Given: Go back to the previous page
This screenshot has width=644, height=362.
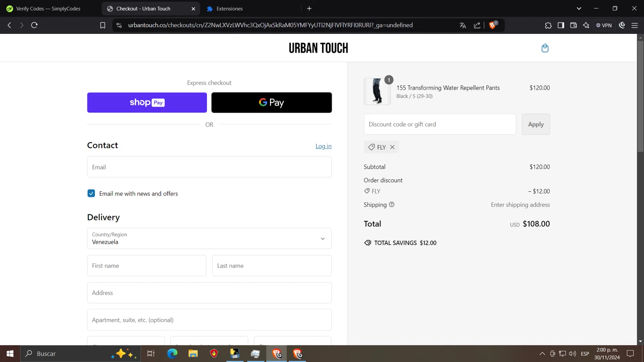Looking at the screenshot, I should [x=9, y=25].
